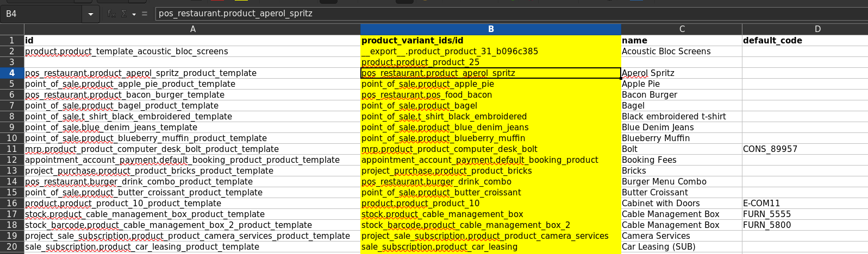Select row 11 header
868x254 pixels.
12,149
